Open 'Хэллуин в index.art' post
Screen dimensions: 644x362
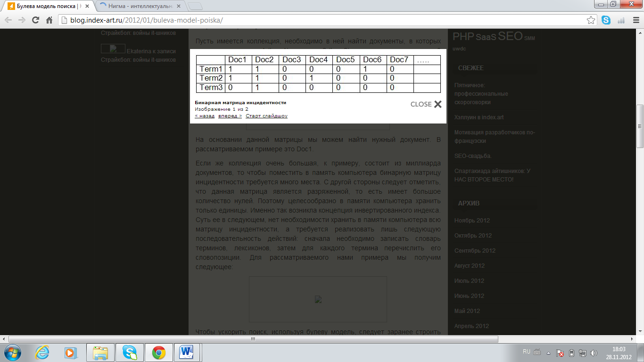point(479,117)
